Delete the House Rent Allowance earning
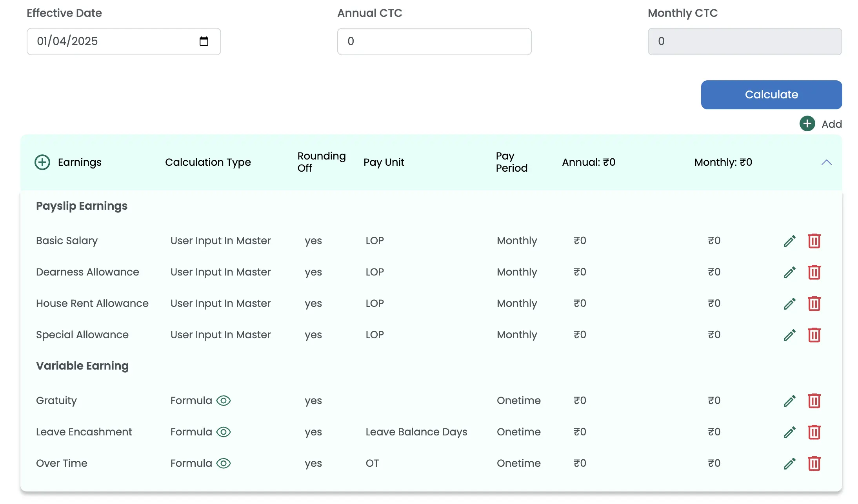858x504 pixels. tap(814, 303)
